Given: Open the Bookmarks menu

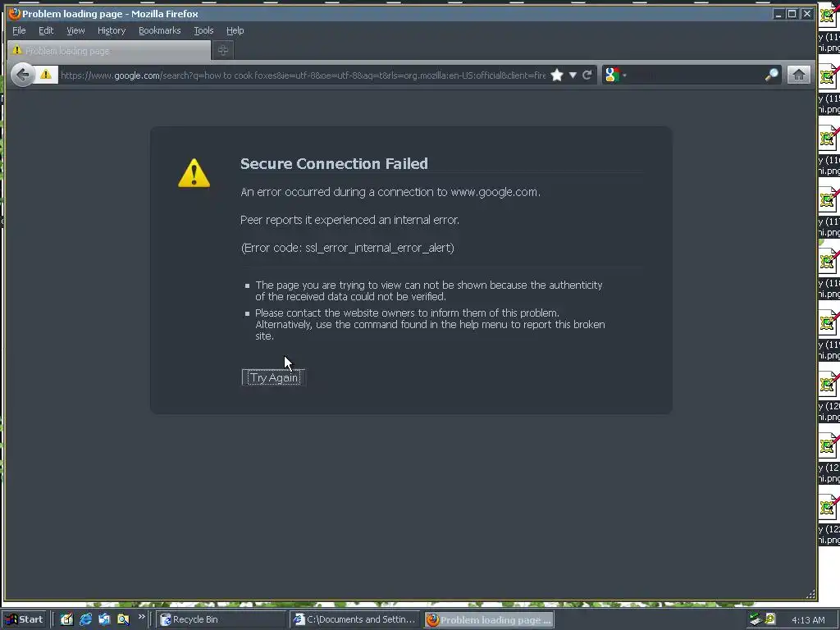Looking at the screenshot, I should (160, 30).
